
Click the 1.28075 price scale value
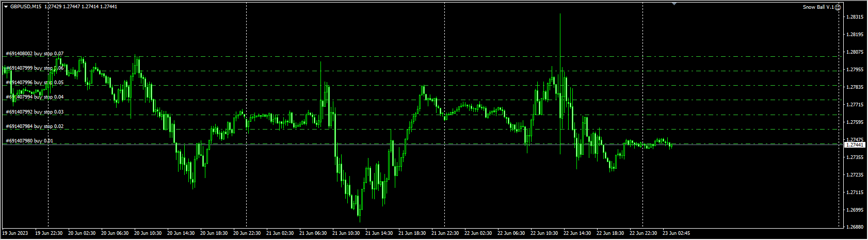click(x=855, y=52)
